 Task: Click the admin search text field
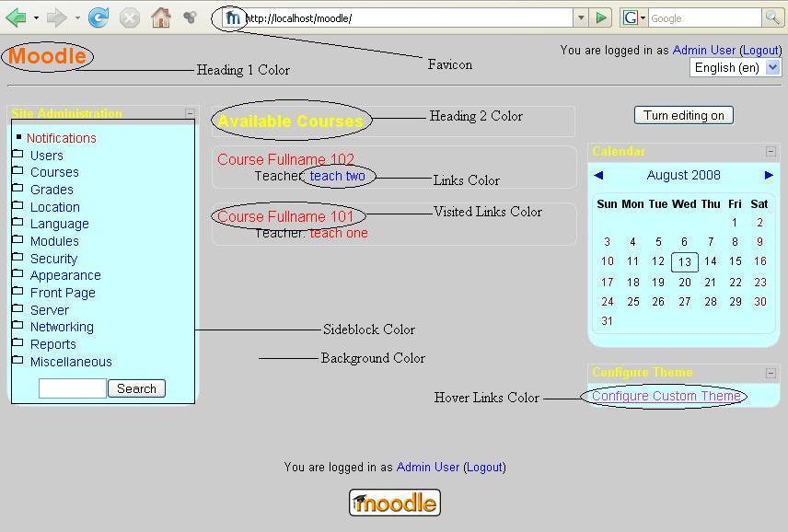[x=72, y=388]
